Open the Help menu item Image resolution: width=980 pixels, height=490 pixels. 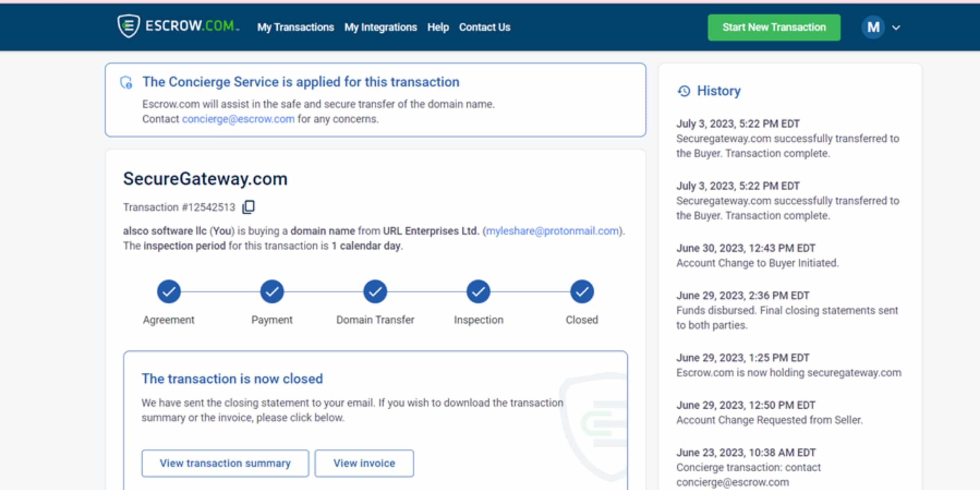[x=437, y=27]
